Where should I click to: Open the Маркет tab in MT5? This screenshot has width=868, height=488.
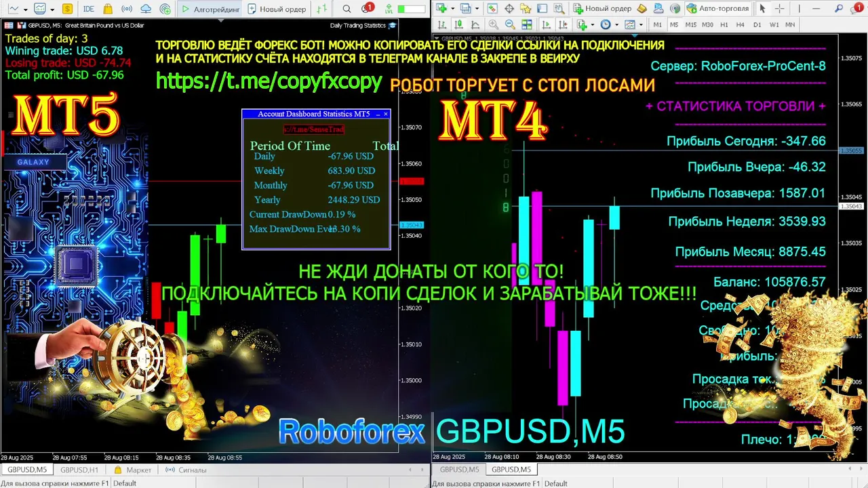point(133,470)
